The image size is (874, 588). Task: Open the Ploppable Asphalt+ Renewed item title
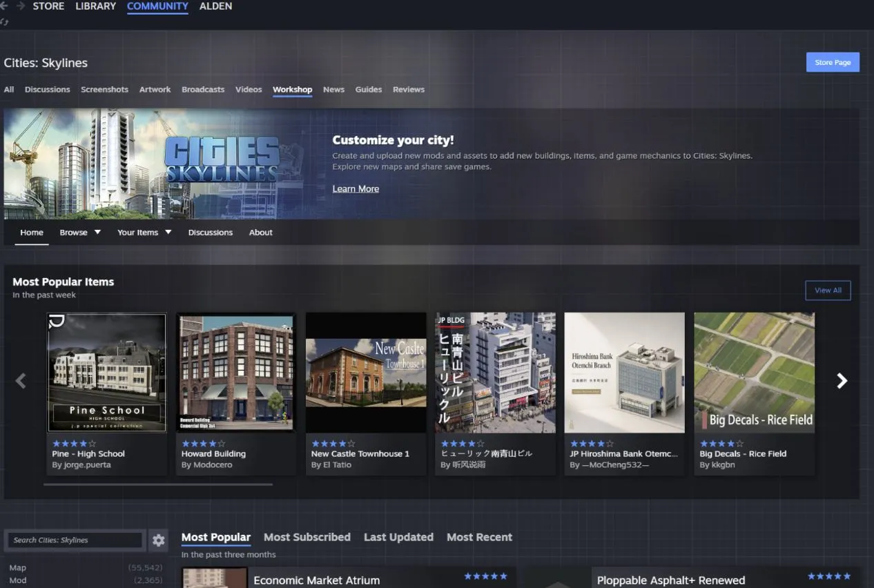coord(671,580)
